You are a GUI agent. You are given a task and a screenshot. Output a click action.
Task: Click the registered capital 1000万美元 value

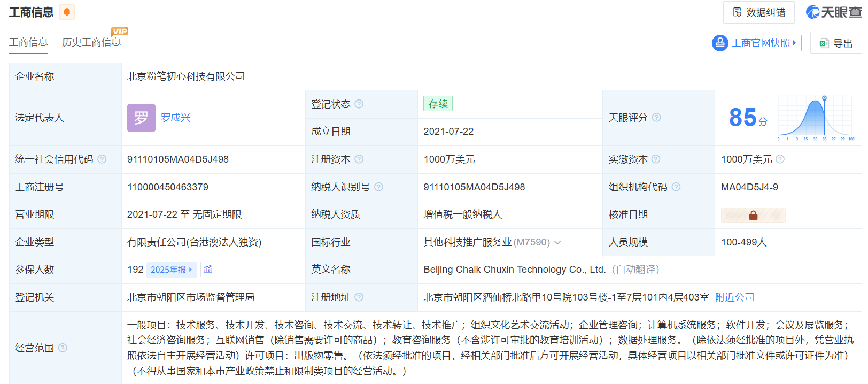pyautogui.click(x=449, y=159)
